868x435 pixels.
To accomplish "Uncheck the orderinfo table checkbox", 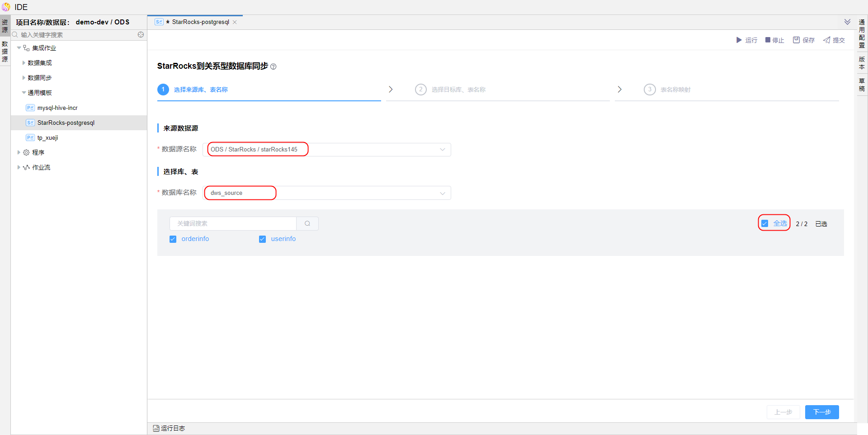I will tap(173, 239).
